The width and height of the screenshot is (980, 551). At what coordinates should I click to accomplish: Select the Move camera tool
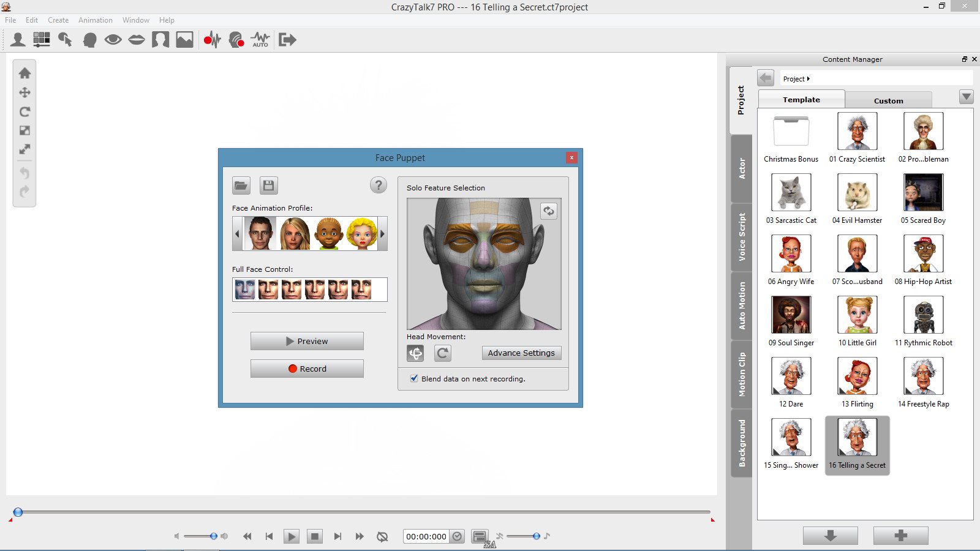point(24,92)
